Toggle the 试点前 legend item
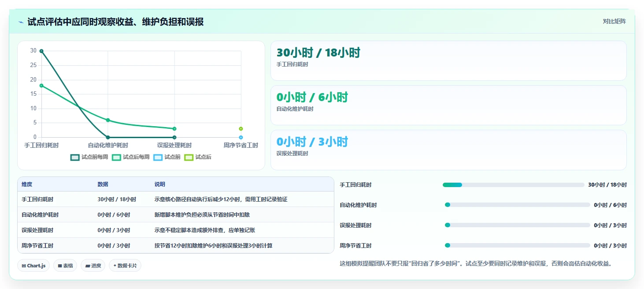The height and width of the screenshot is (289, 644). pyautogui.click(x=167, y=157)
